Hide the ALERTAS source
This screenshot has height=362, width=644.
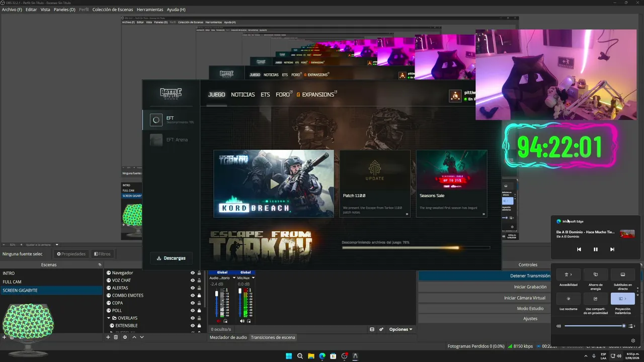tap(192, 288)
